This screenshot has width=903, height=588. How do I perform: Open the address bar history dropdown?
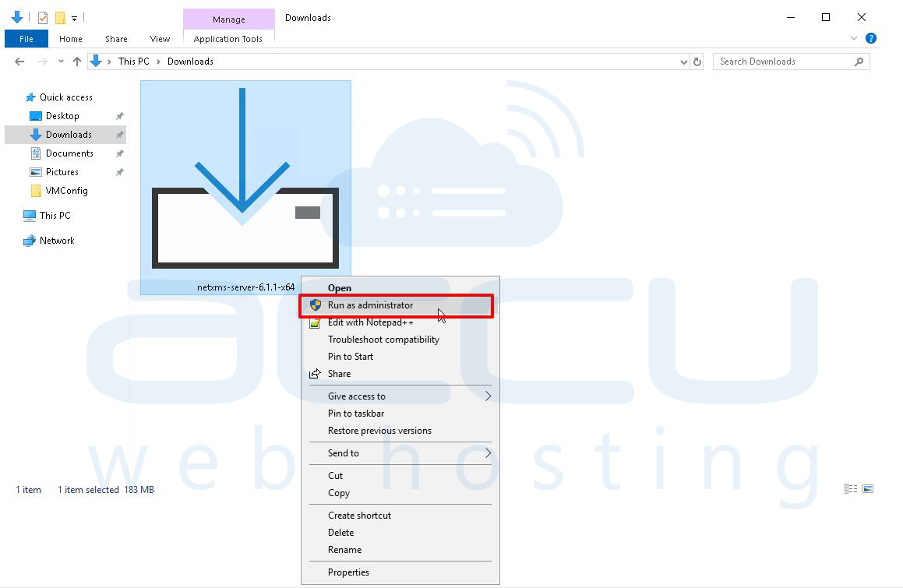683,62
